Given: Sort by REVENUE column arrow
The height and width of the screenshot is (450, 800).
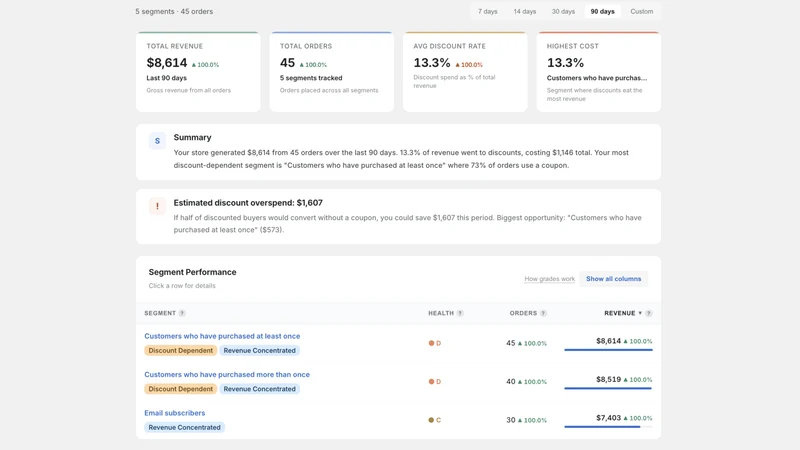Looking at the screenshot, I should [x=640, y=313].
